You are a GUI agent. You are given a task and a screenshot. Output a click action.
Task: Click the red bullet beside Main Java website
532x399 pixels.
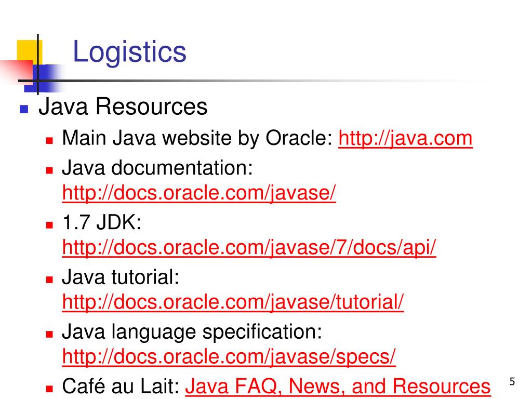coord(49,141)
